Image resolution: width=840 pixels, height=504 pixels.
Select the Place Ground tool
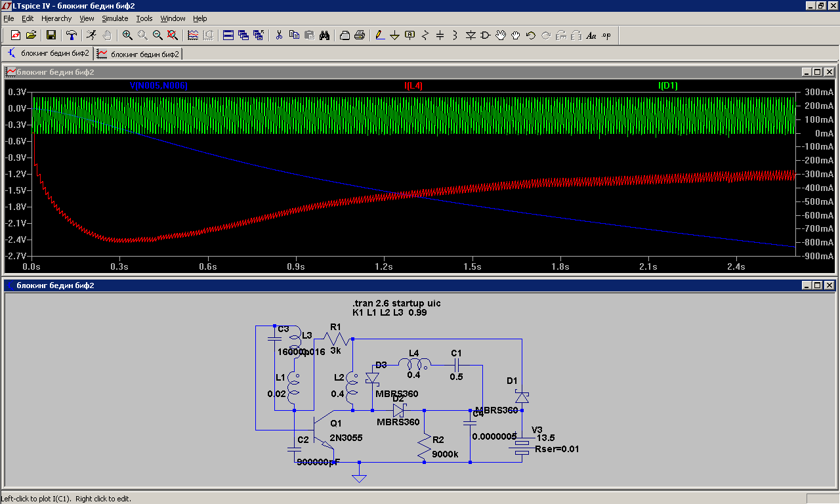[x=394, y=35]
